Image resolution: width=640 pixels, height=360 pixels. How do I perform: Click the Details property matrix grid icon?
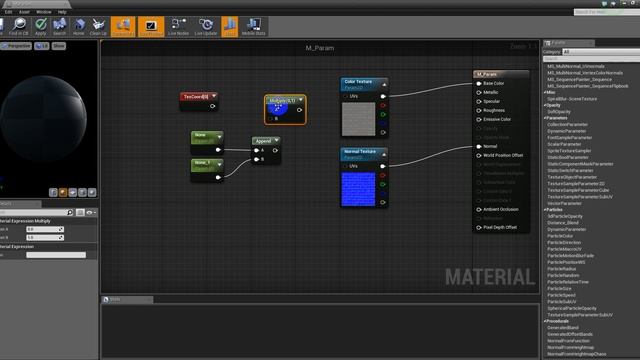(80, 212)
